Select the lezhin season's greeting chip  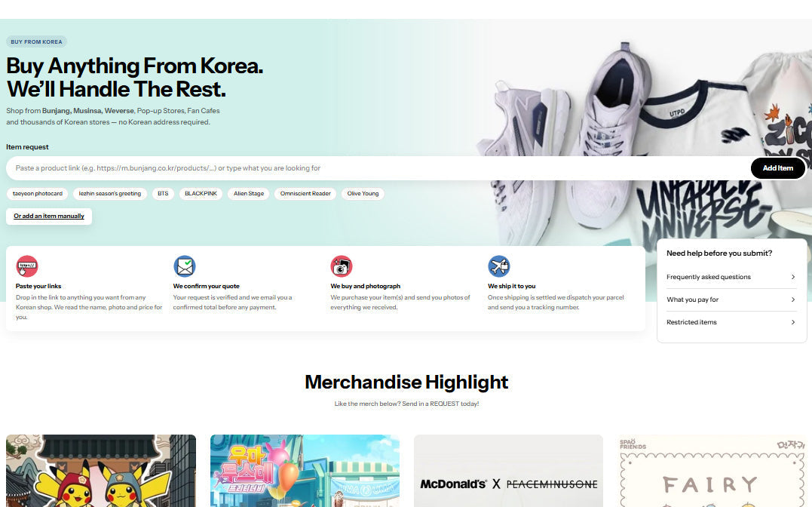click(110, 194)
